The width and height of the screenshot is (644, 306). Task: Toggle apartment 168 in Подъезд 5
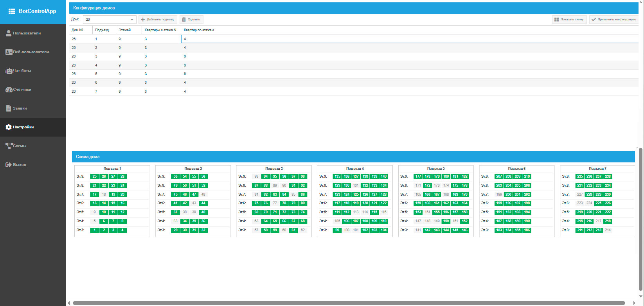point(446,194)
